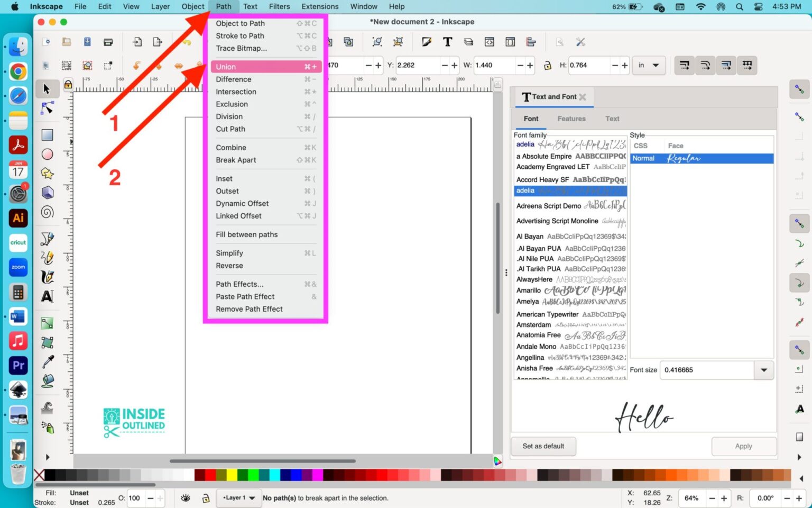Toggle snapping in the right snap bar
The image size is (812, 508).
tap(800, 89)
